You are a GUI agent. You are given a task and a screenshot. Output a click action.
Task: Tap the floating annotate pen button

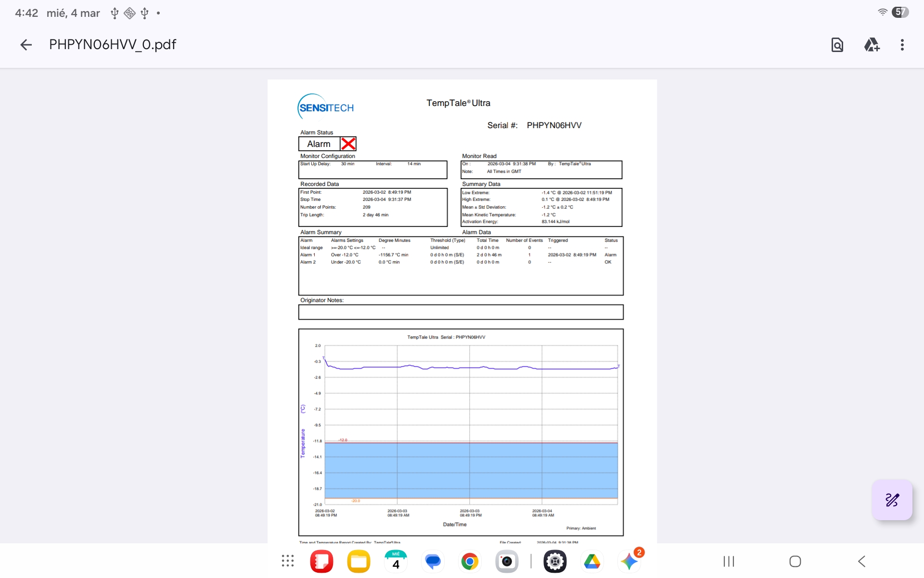[892, 500]
